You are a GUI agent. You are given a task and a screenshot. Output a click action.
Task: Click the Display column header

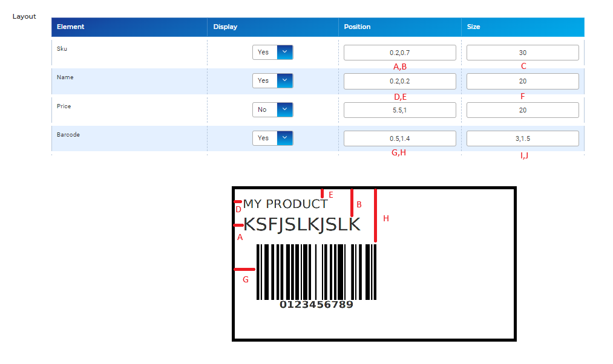point(225,27)
